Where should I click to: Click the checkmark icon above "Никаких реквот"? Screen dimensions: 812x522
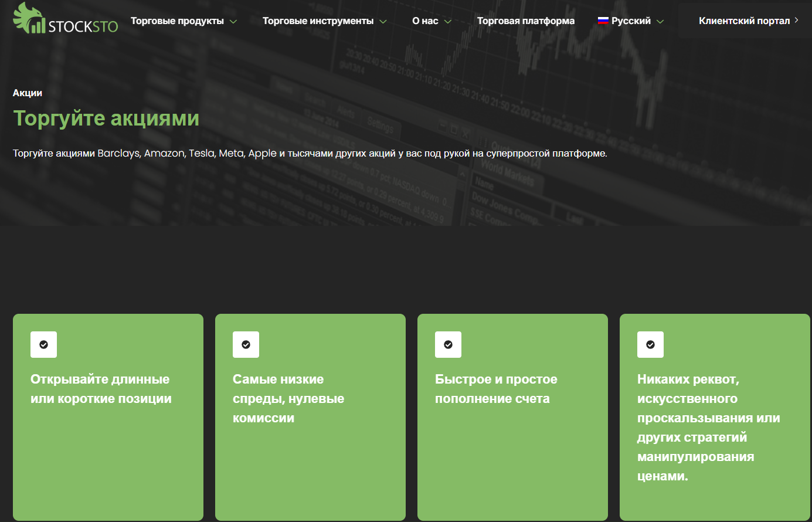click(x=650, y=344)
